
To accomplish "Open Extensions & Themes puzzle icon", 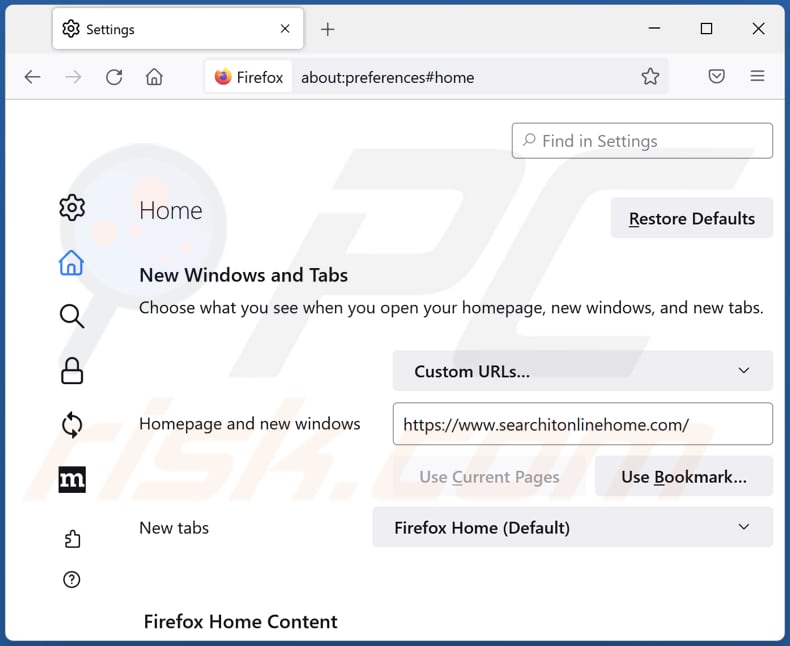I will click(72, 539).
